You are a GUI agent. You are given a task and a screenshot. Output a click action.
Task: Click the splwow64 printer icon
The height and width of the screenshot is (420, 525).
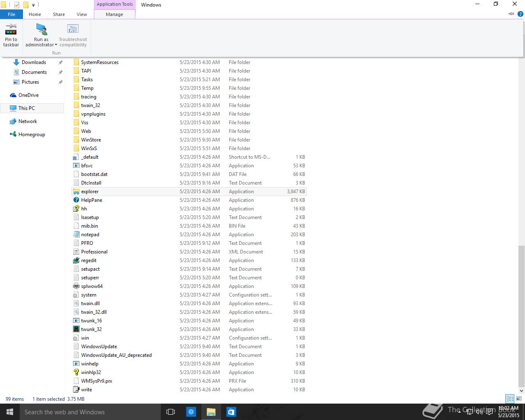[76, 286]
